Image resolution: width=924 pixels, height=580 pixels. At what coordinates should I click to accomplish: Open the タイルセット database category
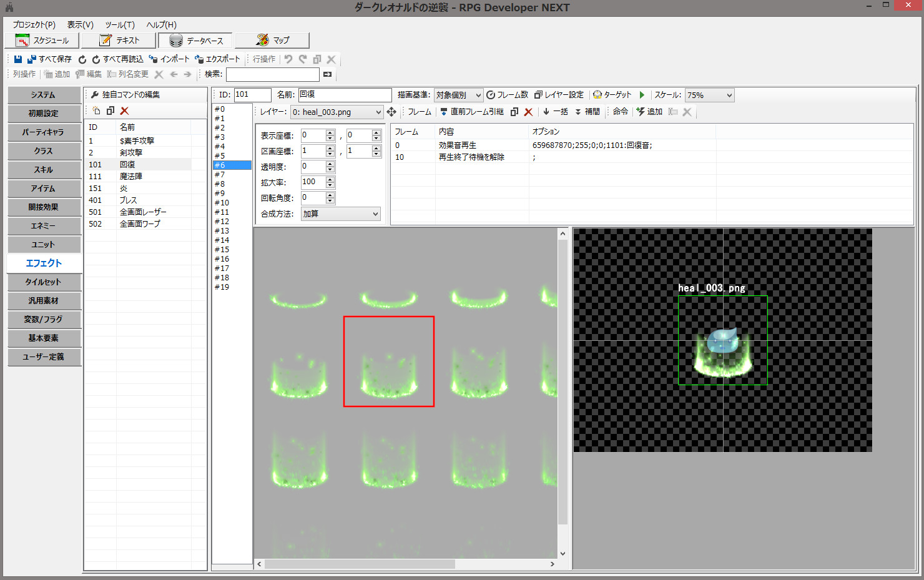tap(44, 282)
